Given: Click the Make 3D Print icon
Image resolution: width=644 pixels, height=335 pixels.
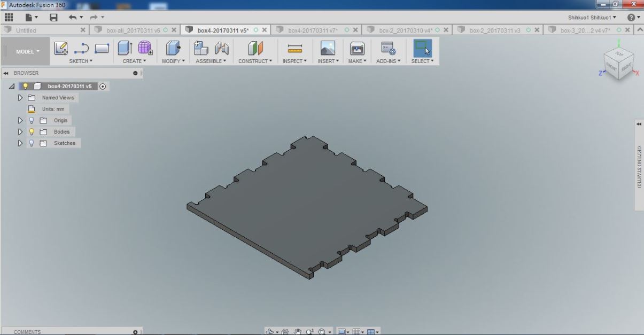Looking at the screenshot, I should coord(356,48).
